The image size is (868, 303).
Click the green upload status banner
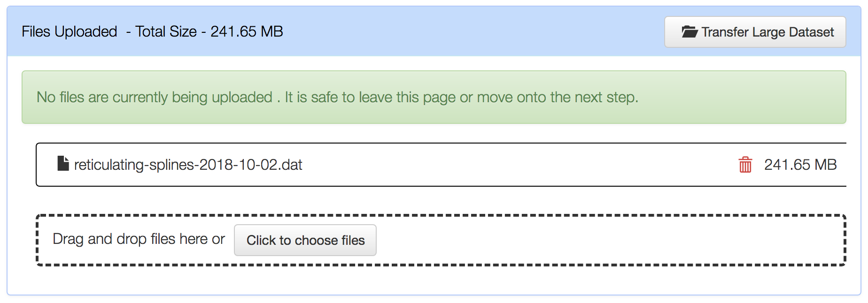click(434, 97)
